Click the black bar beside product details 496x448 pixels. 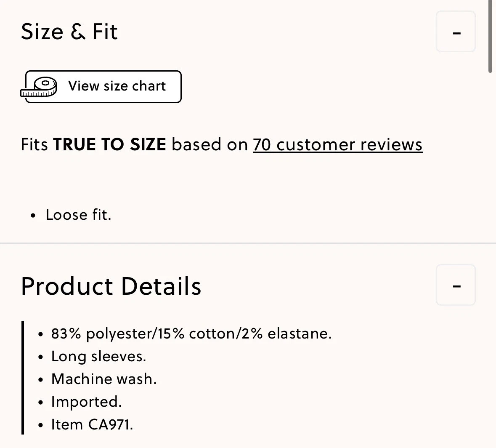point(23,377)
